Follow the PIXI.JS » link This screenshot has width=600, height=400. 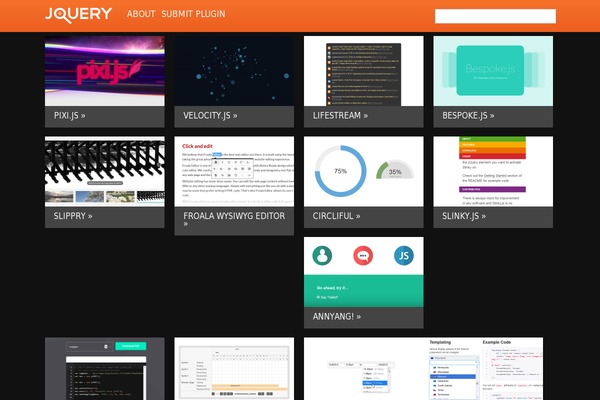[x=70, y=116]
